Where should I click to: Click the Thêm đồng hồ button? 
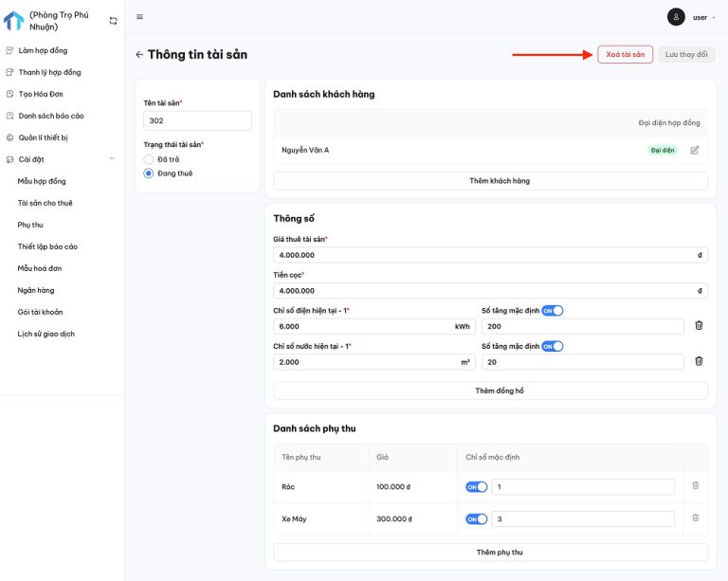coord(490,390)
